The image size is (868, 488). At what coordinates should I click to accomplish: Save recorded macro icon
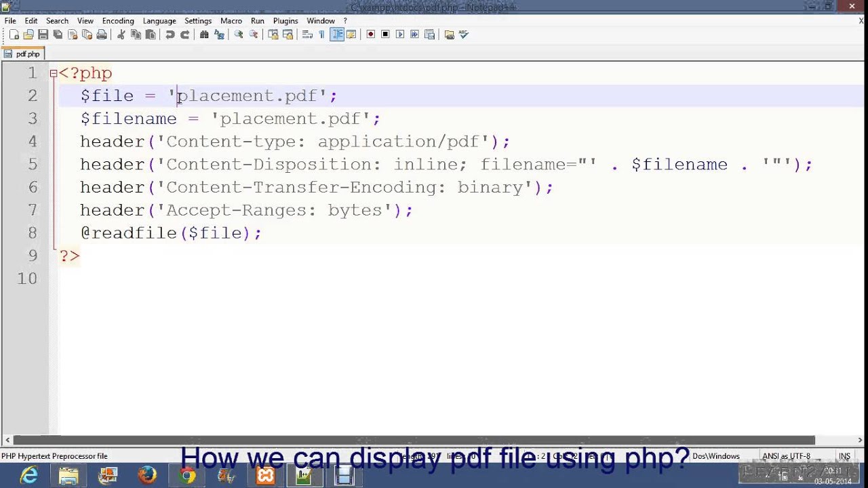tap(429, 35)
